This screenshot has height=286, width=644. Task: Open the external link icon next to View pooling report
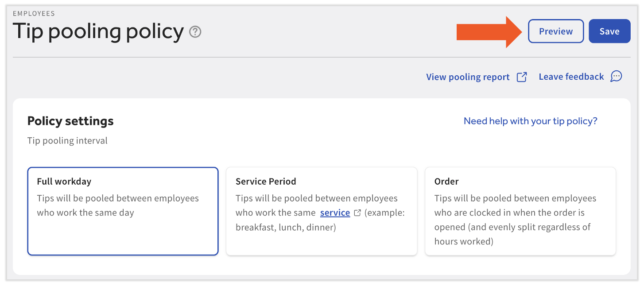coord(523,76)
